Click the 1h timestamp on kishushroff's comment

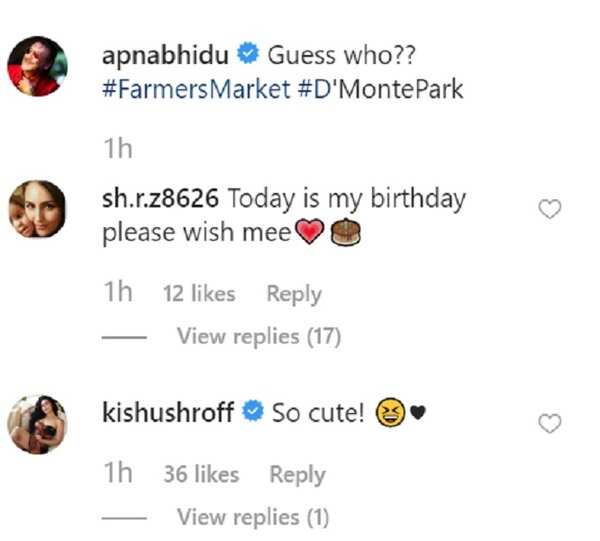tap(117, 475)
